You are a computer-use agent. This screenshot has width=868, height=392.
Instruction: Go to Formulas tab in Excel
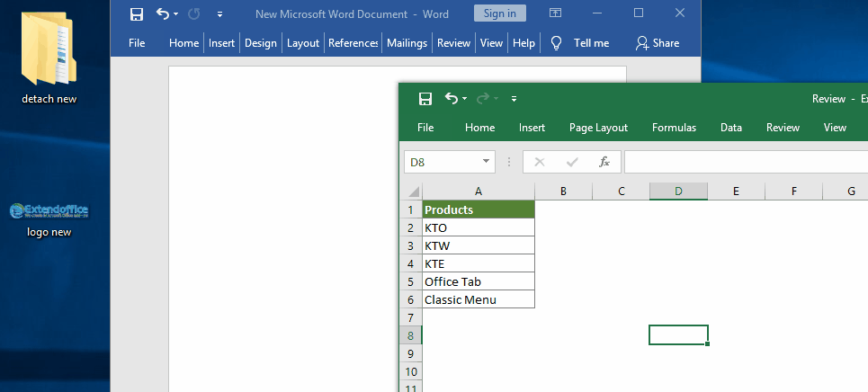pyautogui.click(x=674, y=128)
